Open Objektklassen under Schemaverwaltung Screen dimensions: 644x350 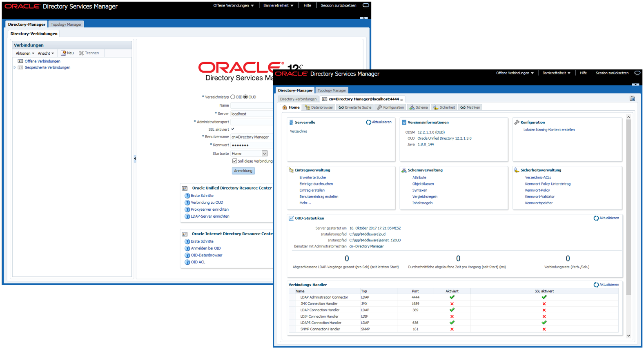tap(423, 184)
